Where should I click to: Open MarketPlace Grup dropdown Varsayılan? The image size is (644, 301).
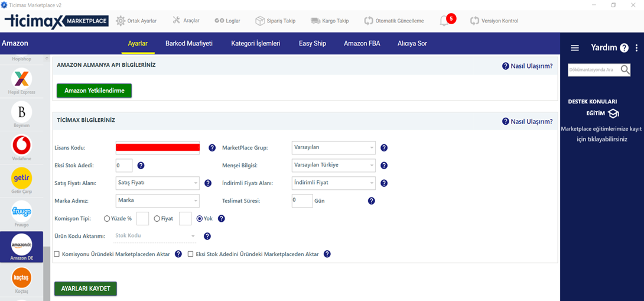pos(333,147)
